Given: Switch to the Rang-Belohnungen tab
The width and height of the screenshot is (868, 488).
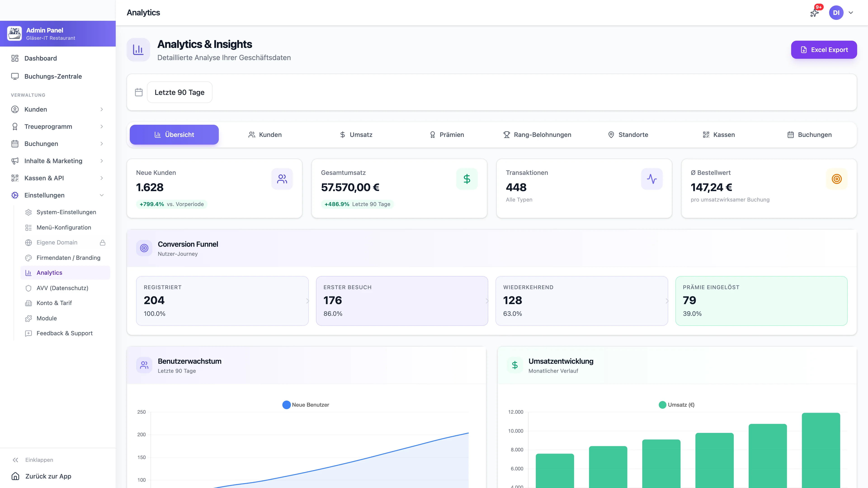Looking at the screenshot, I should click(x=538, y=135).
